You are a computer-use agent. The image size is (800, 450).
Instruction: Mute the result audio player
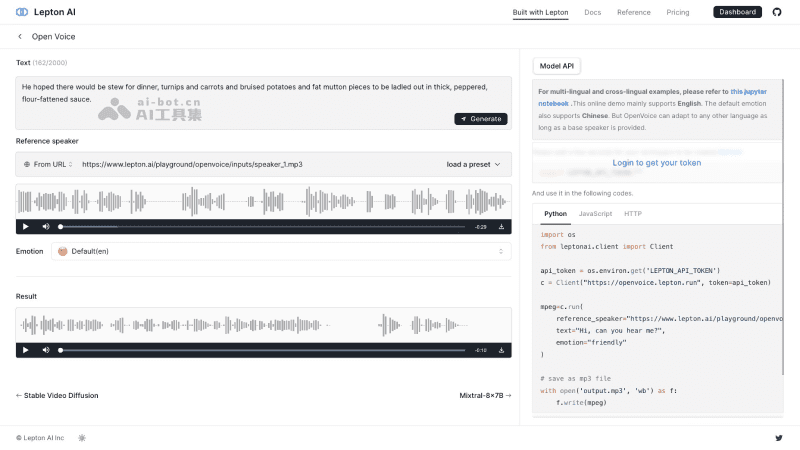coord(46,350)
